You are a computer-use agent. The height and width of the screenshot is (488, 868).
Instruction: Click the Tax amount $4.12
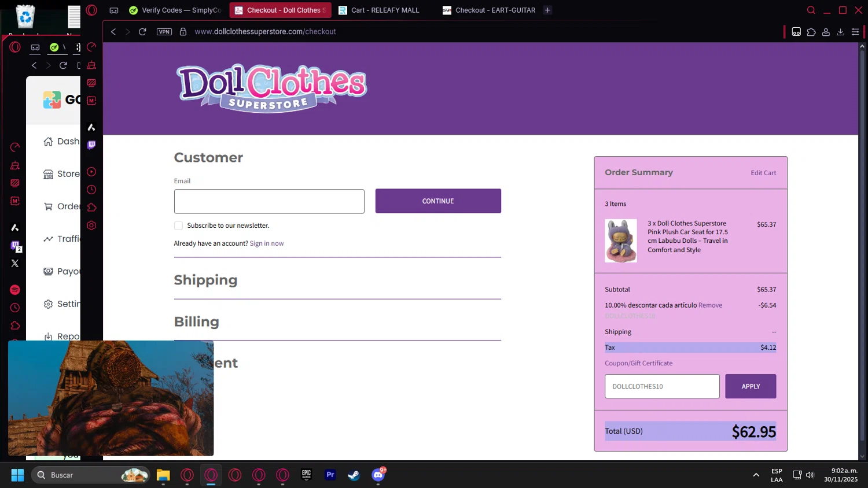pos(768,347)
